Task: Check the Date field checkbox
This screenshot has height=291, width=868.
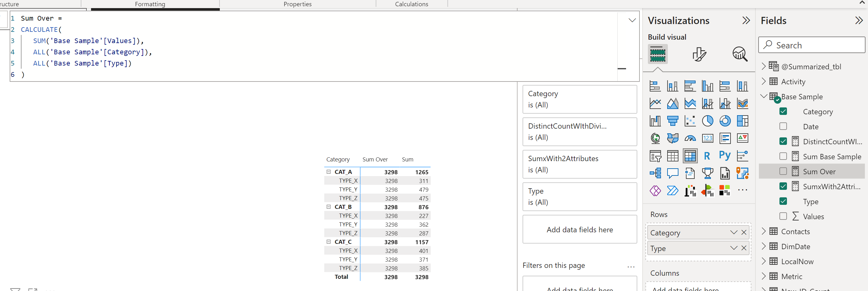Action: tap(783, 126)
